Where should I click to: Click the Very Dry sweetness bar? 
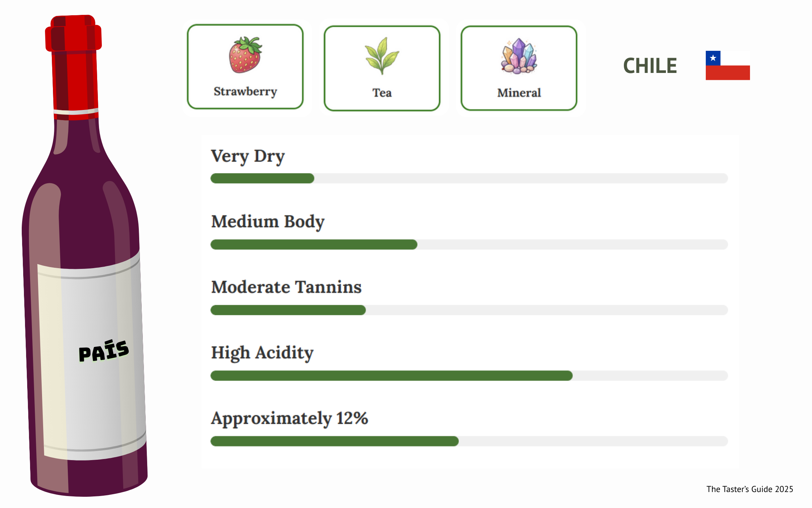pos(469,178)
